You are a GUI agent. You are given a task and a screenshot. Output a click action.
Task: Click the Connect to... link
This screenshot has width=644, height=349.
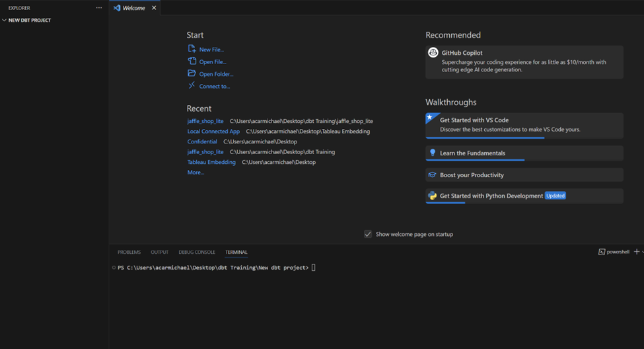click(x=215, y=87)
